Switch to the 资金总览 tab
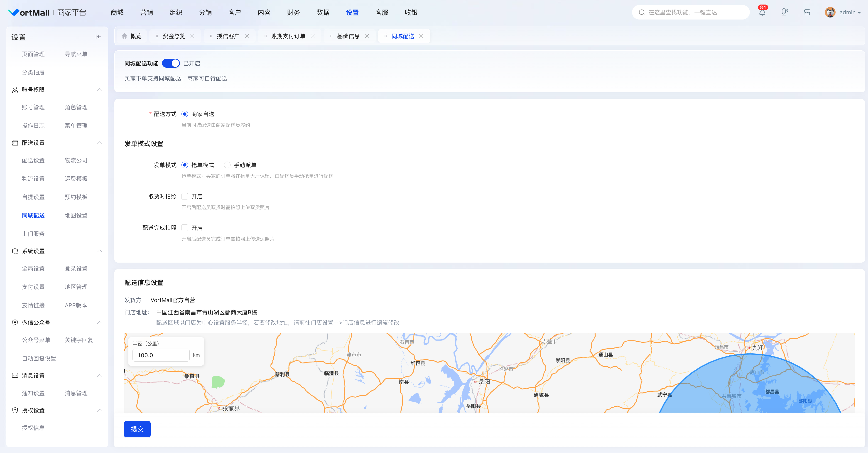This screenshot has height=453, width=868. pos(174,36)
